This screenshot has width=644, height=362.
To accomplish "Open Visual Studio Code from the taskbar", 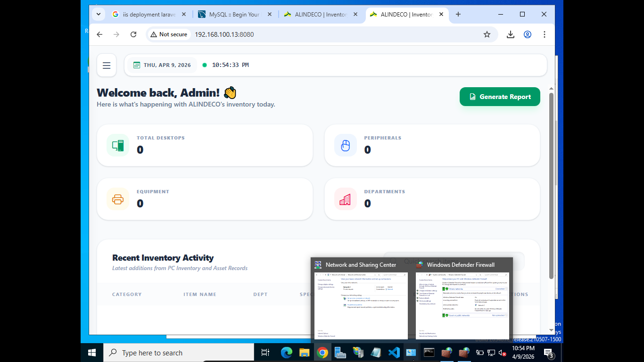I will click(x=394, y=353).
